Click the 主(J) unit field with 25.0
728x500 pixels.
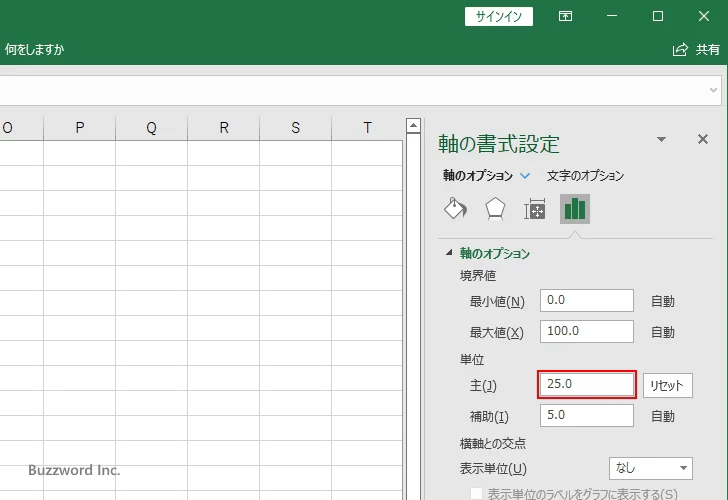[586, 384]
